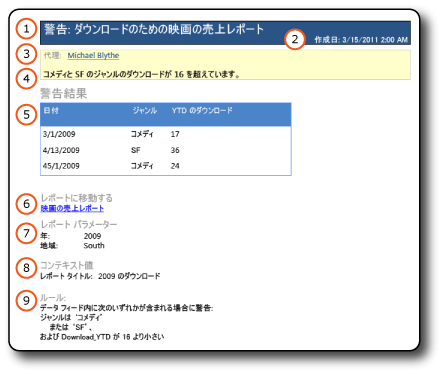The width and height of the screenshot is (443, 374).
Task: Select the 45/1/2009 date cell
Action: tap(61, 166)
